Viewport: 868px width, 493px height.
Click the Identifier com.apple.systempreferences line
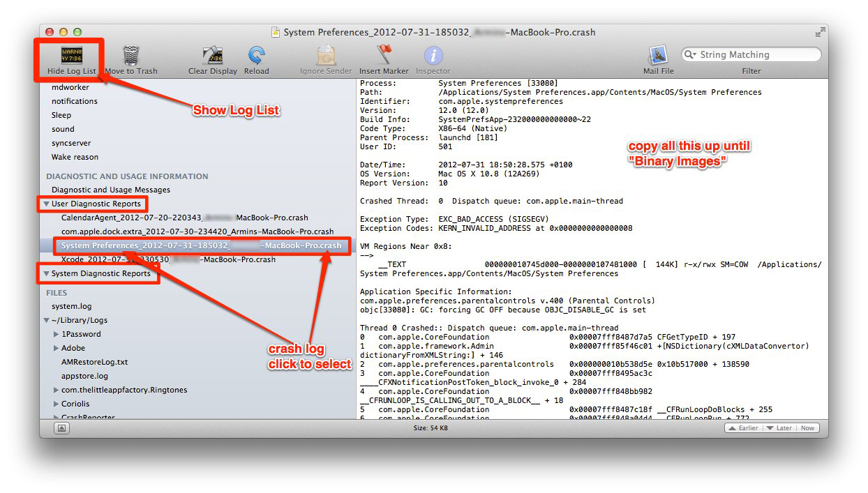(461, 101)
